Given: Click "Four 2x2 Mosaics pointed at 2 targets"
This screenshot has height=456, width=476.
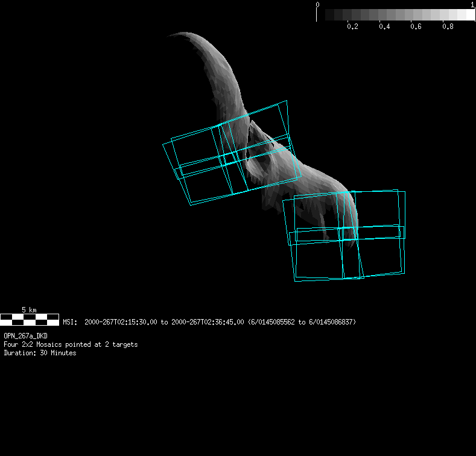Looking at the screenshot, I should point(71,344).
